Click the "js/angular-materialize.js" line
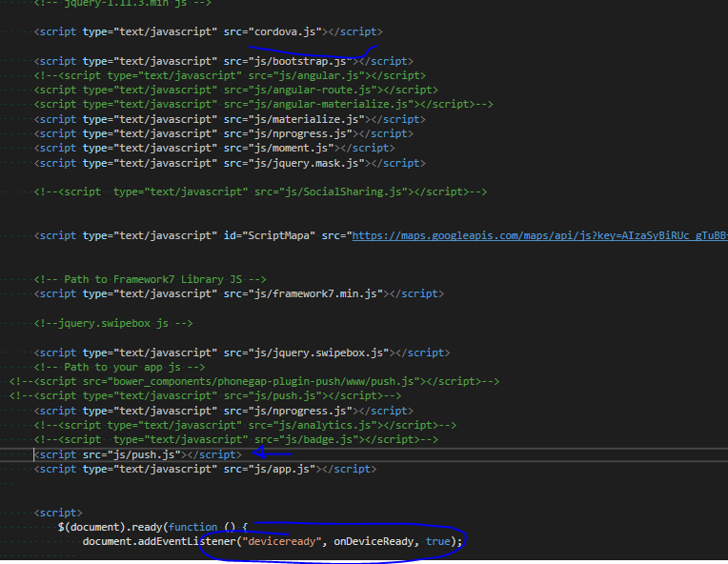 click(x=263, y=105)
